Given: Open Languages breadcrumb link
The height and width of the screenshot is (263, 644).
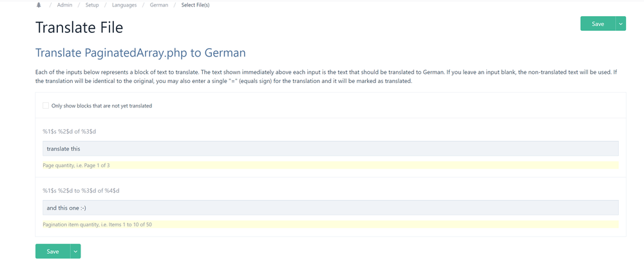Looking at the screenshot, I should [x=124, y=5].
